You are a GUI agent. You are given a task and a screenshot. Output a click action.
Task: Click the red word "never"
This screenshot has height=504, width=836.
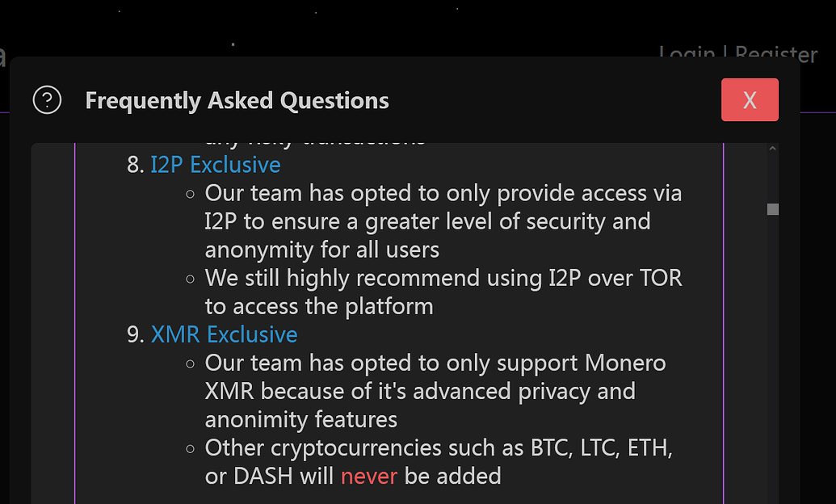click(x=368, y=476)
